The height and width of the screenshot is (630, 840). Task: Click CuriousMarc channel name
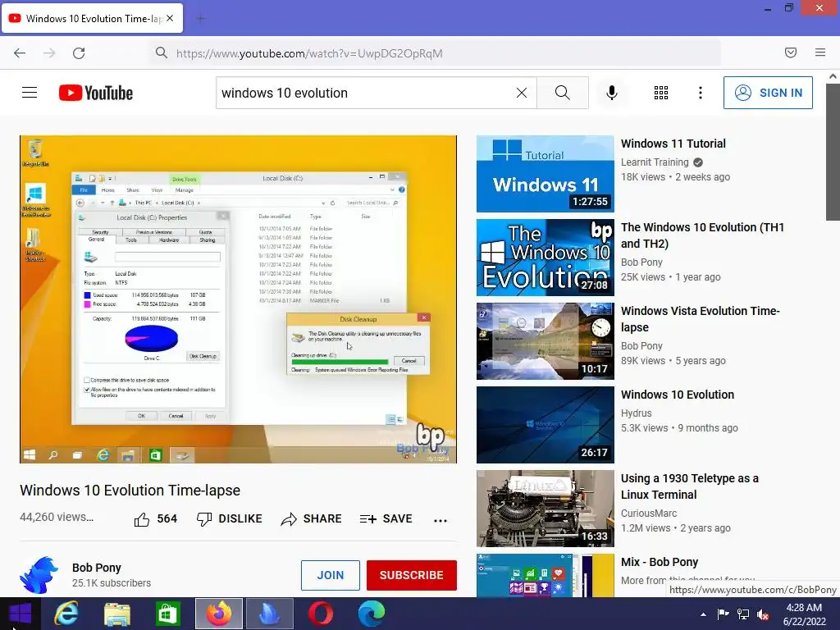tap(648, 514)
